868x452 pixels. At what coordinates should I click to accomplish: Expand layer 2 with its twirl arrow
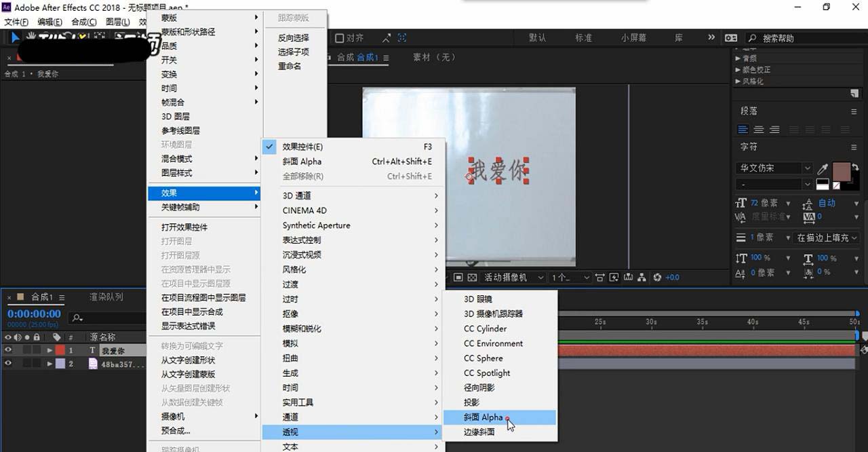tap(50, 363)
